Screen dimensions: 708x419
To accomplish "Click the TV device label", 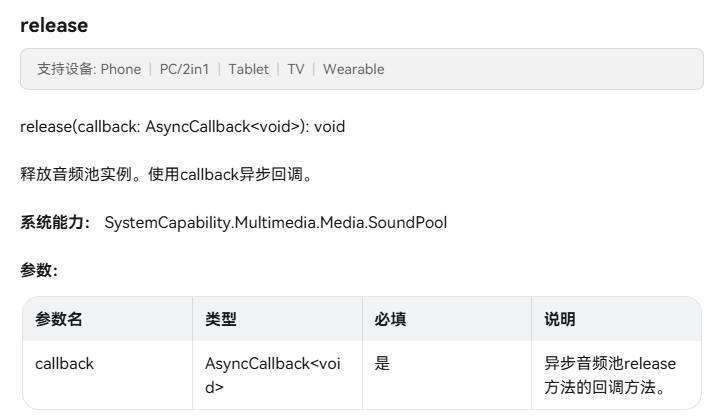I will click(x=296, y=70).
